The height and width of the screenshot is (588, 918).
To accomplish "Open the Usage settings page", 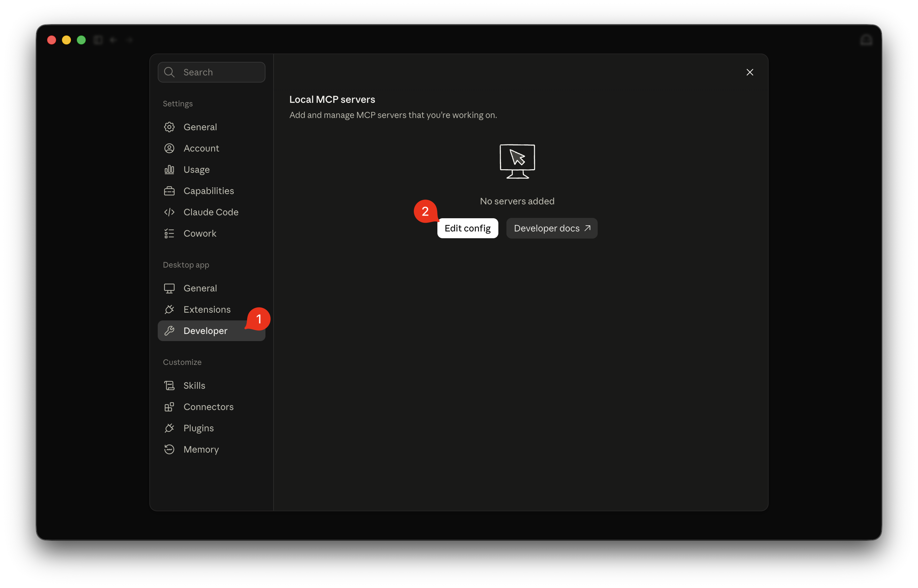I will click(211, 170).
